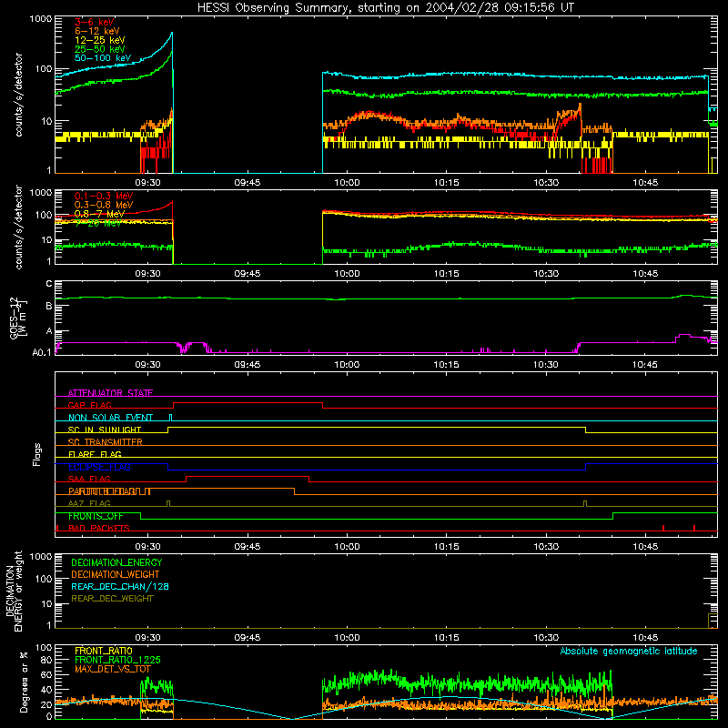Click the 'REAR_DEC_WEIGHT' legend entry
The width and height of the screenshot is (728, 728).
coord(112,599)
